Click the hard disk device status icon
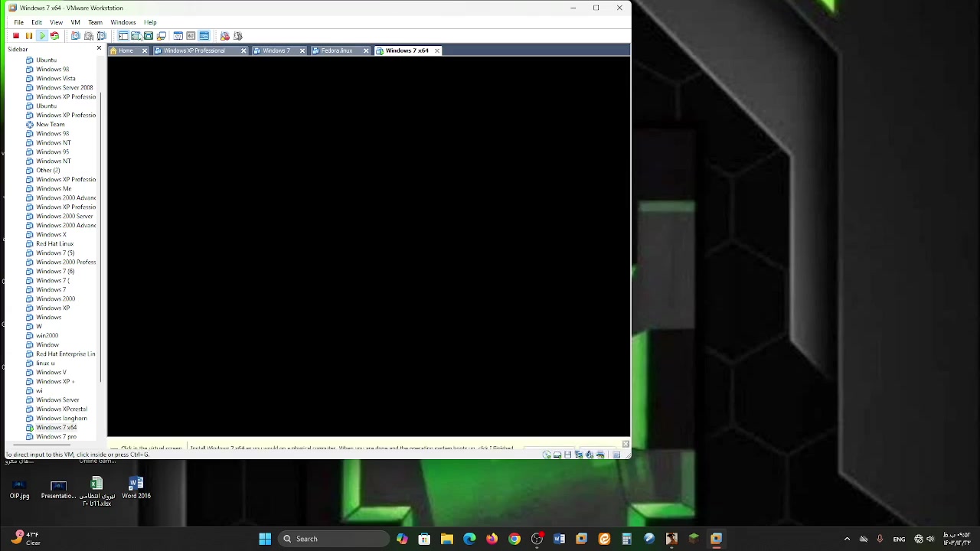The width and height of the screenshot is (980, 551). point(557,455)
